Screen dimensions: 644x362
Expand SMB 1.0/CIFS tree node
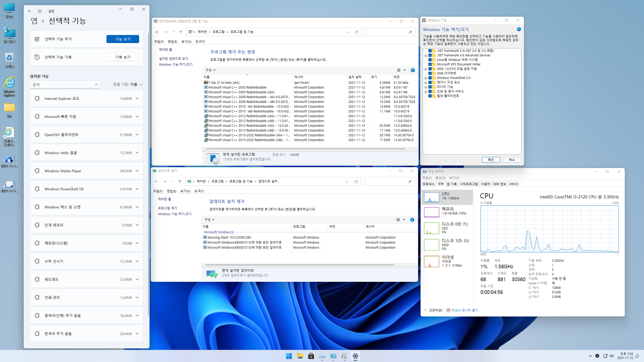[426, 69]
